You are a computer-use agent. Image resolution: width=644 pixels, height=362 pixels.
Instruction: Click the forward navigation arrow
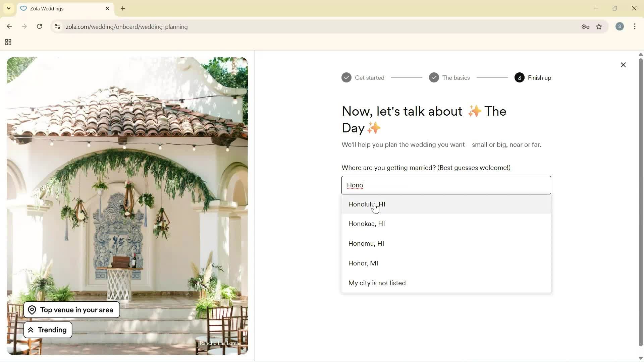click(24, 26)
